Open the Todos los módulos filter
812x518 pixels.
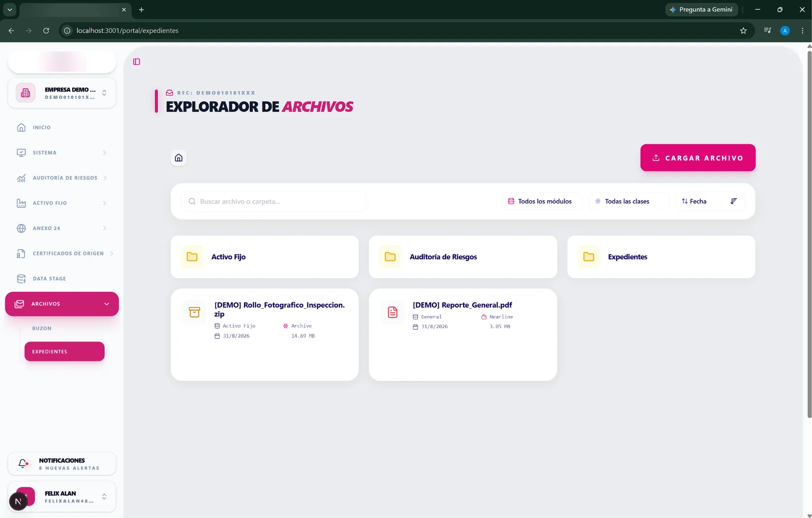point(541,201)
